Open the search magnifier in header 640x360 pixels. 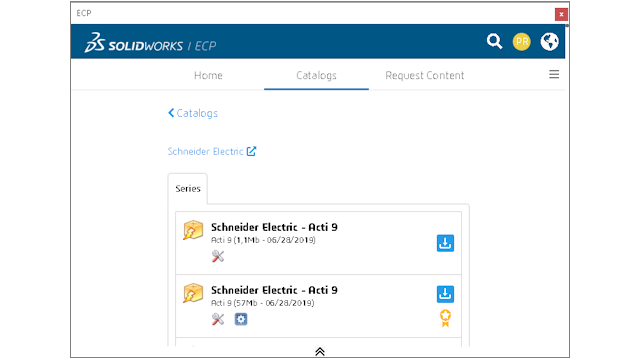point(494,42)
